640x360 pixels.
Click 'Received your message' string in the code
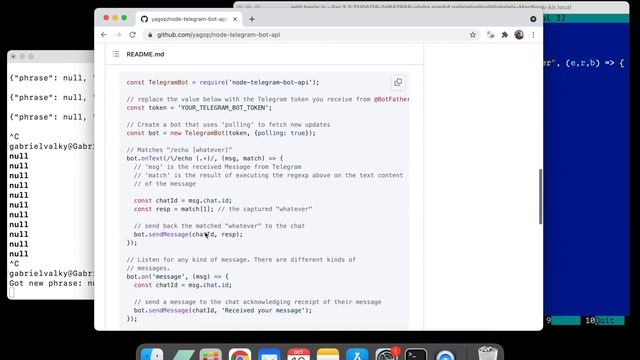click(x=265, y=310)
